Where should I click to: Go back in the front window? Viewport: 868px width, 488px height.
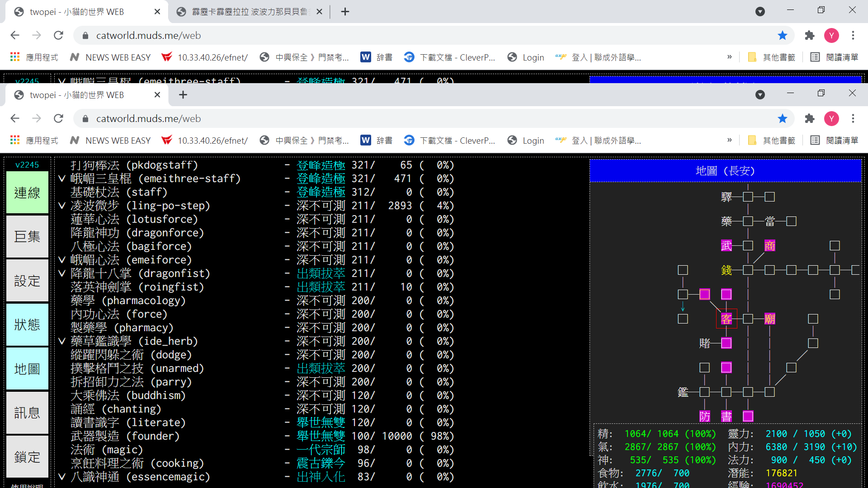[x=15, y=118]
